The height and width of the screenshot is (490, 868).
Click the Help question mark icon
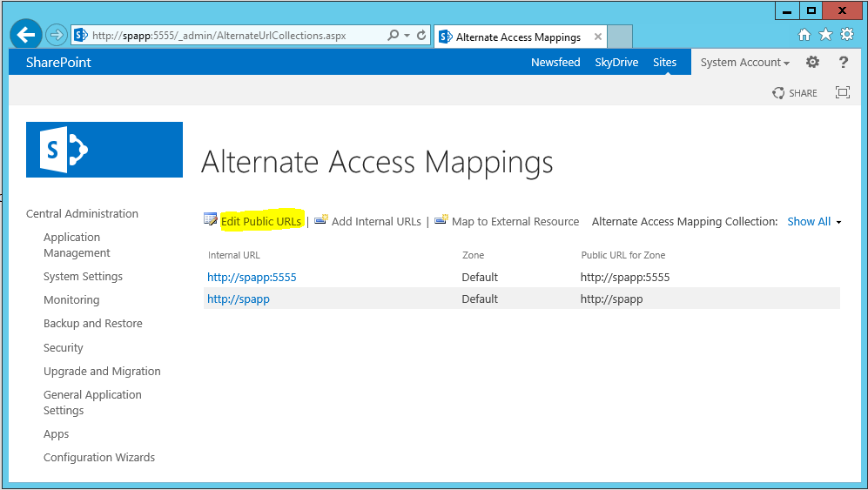point(843,62)
